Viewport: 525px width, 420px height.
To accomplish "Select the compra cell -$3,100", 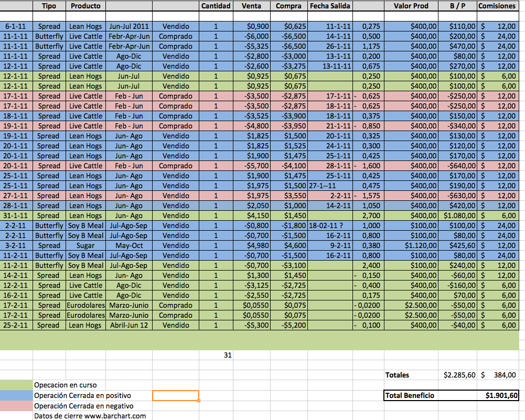I will (x=288, y=266).
